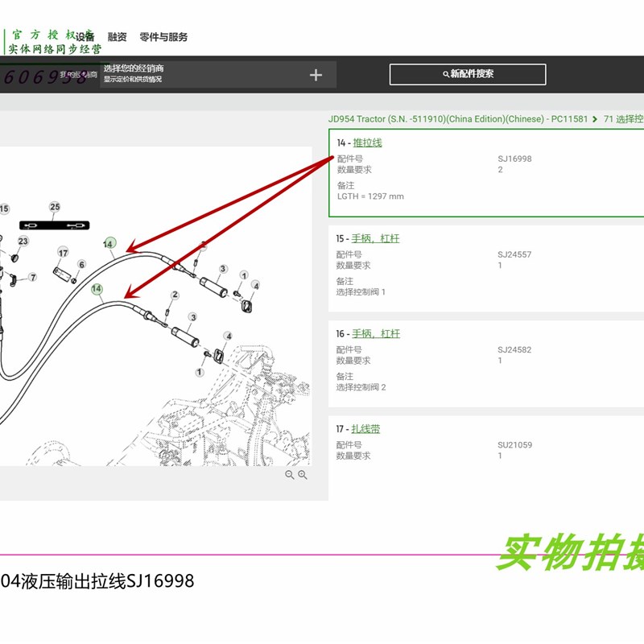Click the 备注 label in item 14 card
The width and height of the screenshot is (644, 644).
(x=346, y=186)
